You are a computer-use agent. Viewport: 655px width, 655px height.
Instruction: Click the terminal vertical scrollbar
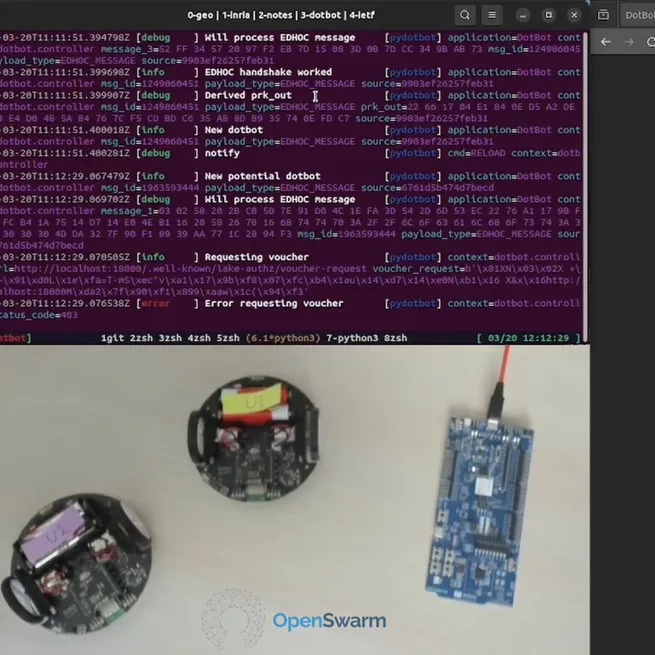pos(586,186)
